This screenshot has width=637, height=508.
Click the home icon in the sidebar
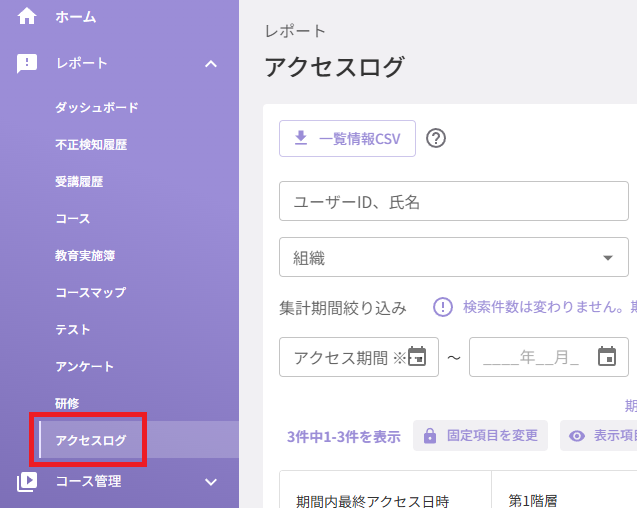(x=27, y=17)
